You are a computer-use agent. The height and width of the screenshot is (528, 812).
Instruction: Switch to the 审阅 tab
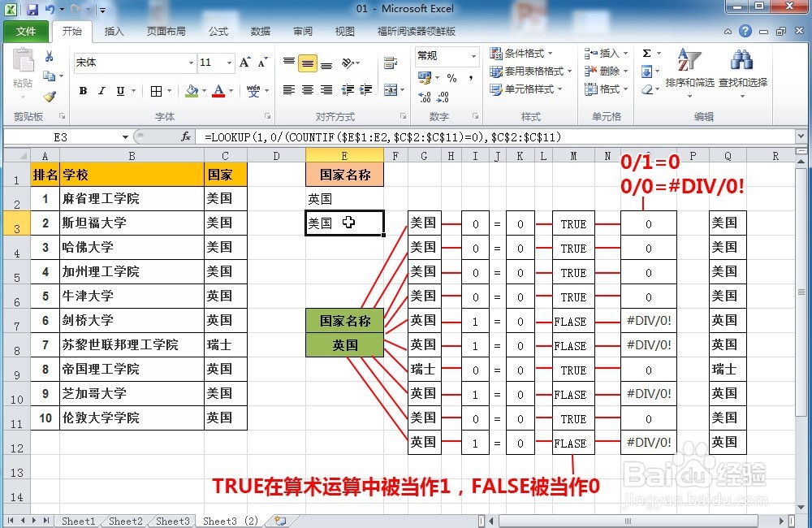click(302, 32)
